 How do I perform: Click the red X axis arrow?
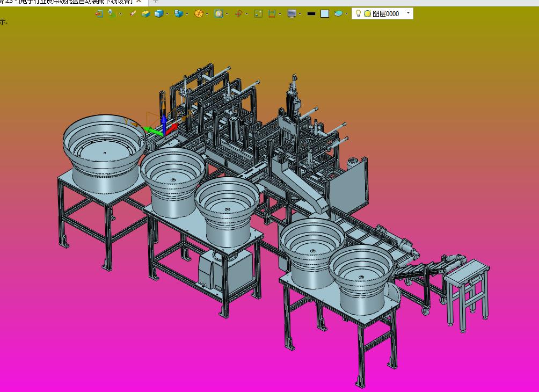tap(172, 129)
